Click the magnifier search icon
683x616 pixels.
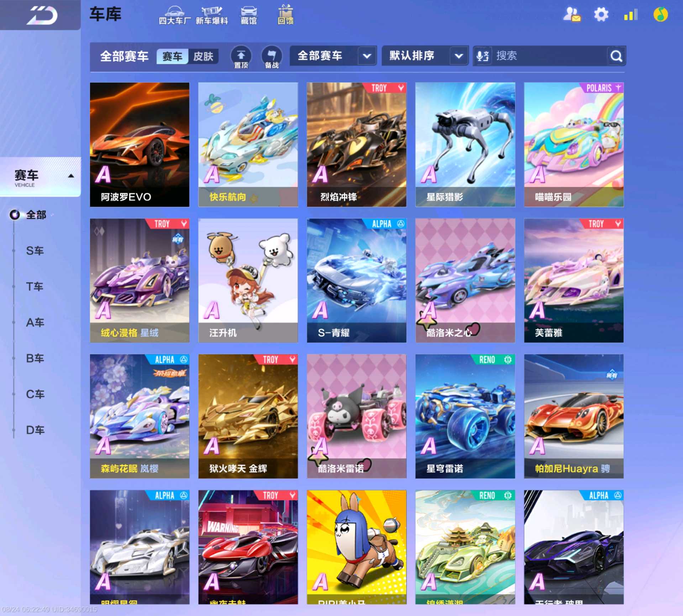click(x=616, y=56)
